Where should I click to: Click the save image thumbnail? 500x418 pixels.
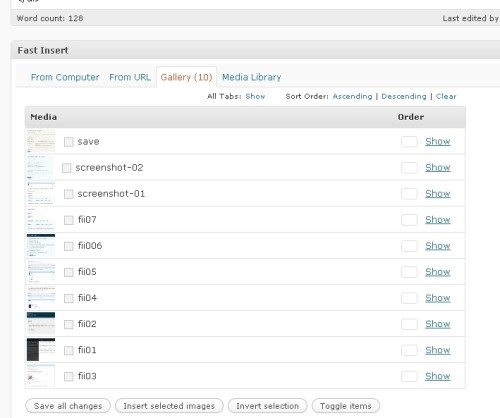[41, 141]
